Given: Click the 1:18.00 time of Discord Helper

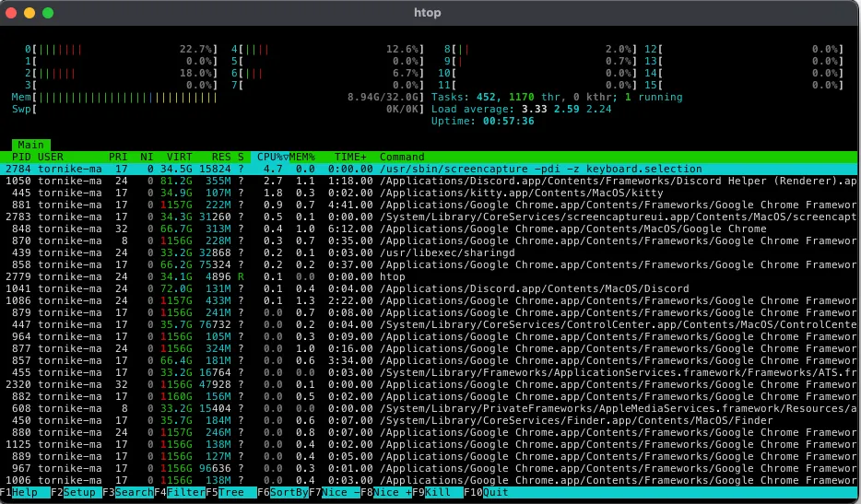Looking at the screenshot, I should (x=350, y=182).
